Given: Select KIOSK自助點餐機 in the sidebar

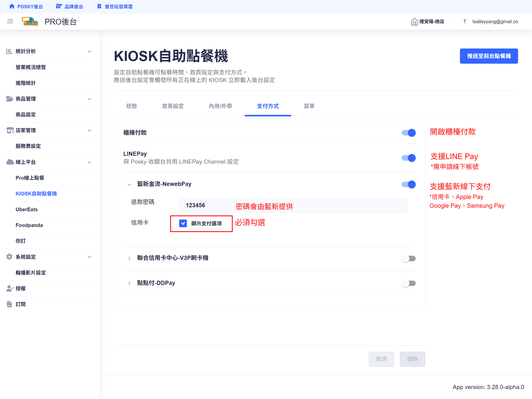Looking at the screenshot, I should coord(36,194).
